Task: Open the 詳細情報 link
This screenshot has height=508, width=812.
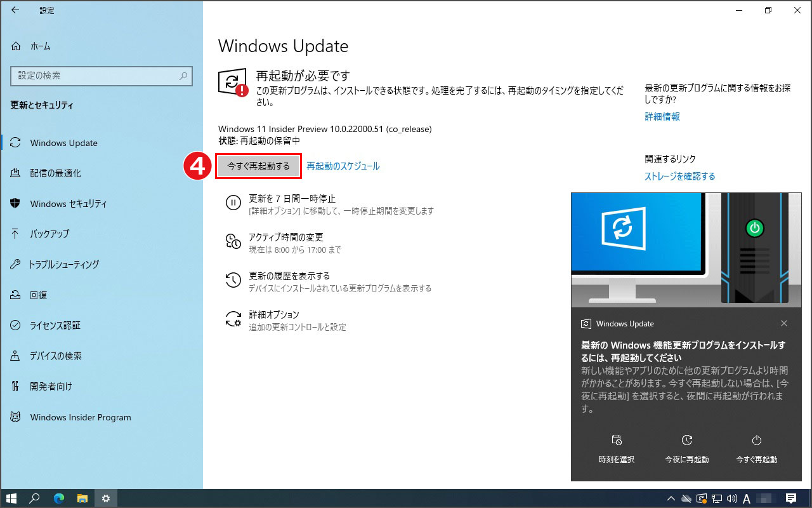Action: [662, 117]
